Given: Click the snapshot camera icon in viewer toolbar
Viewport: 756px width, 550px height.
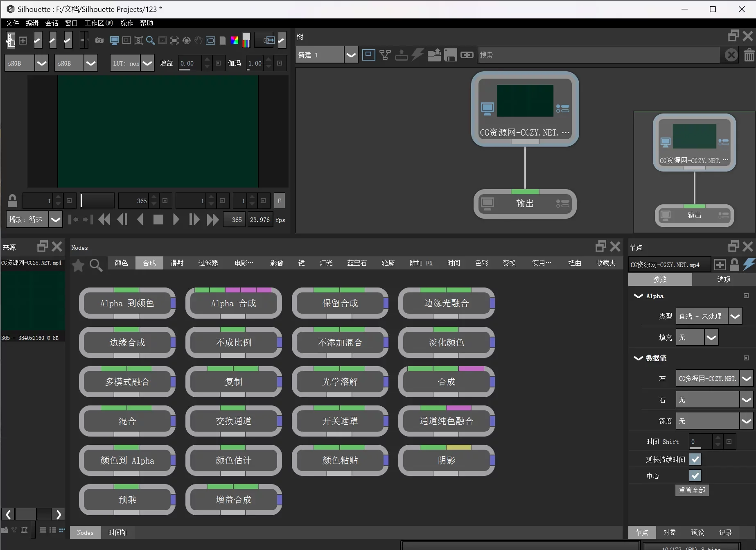Looking at the screenshot, I should (99, 40).
